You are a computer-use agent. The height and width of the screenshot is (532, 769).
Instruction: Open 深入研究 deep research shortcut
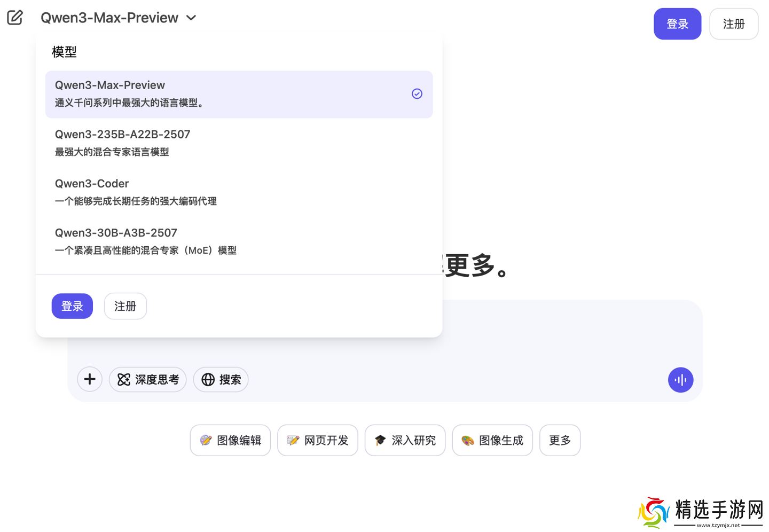(x=405, y=440)
